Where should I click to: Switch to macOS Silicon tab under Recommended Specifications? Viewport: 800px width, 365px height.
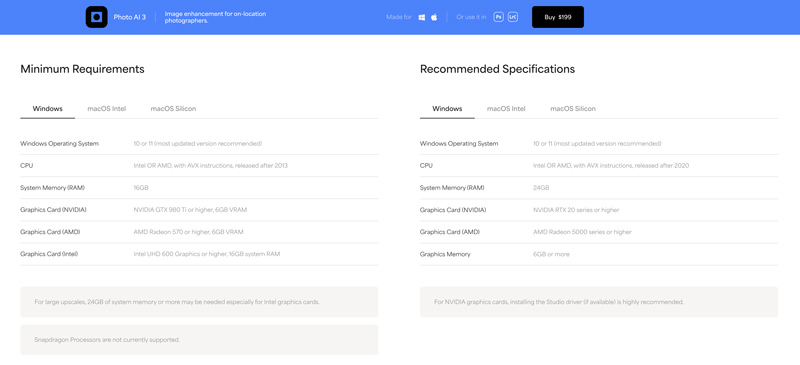(x=572, y=109)
